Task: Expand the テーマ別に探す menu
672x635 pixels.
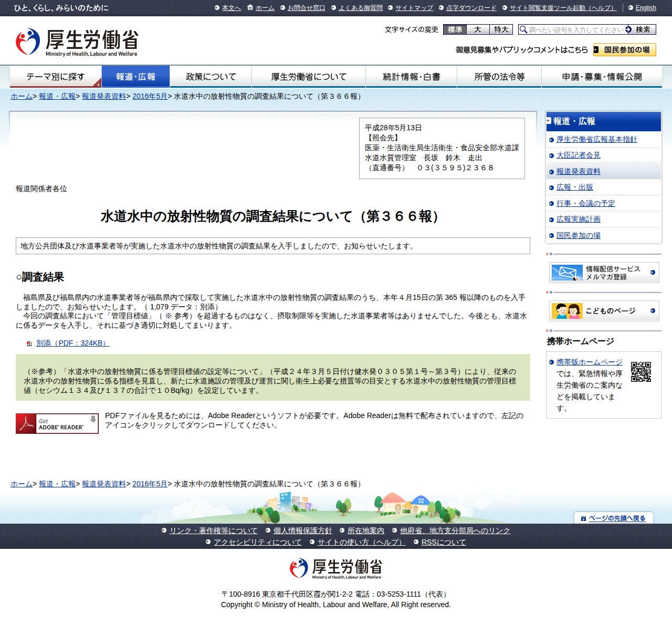Action: pyautogui.click(x=56, y=77)
